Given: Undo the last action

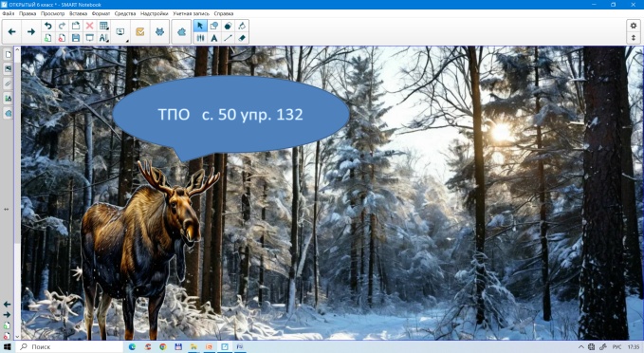Looking at the screenshot, I should [48, 26].
